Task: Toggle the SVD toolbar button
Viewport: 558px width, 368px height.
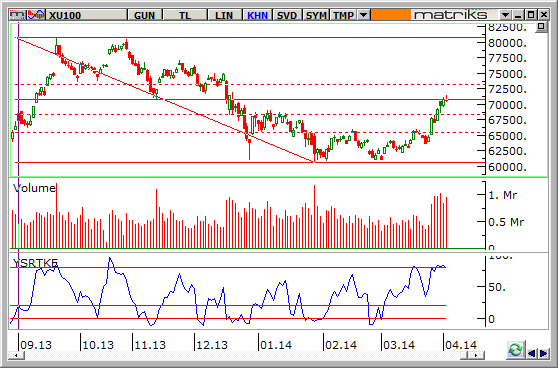Action: [287, 15]
